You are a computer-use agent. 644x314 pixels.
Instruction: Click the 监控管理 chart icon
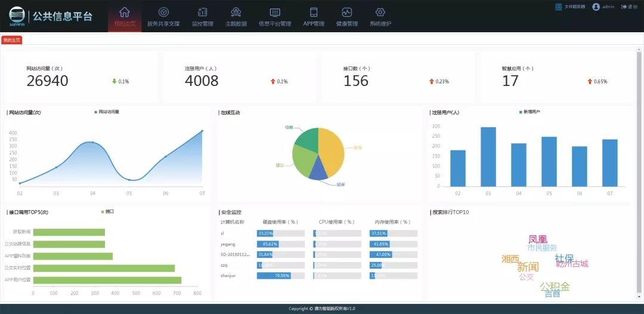(202, 13)
